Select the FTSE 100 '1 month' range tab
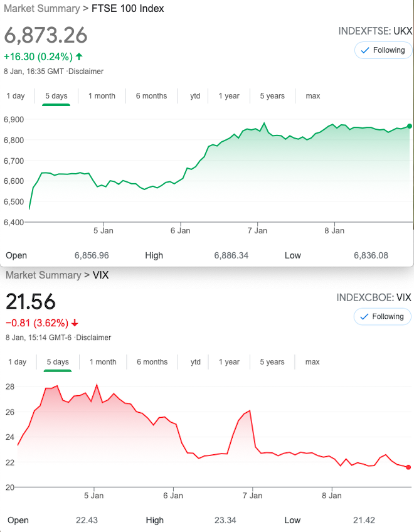The height and width of the screenshot is (532, 414). (x=102, y=96)
